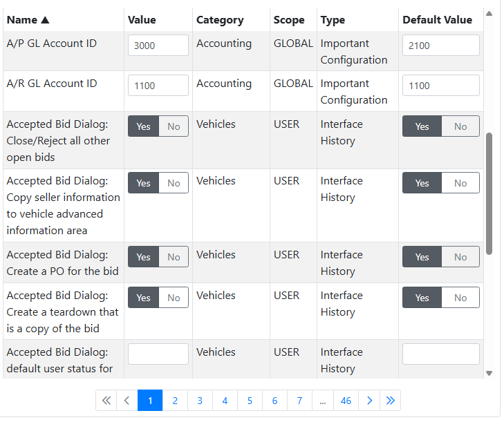Set Copy seller information value to No
Screen dimensions: 504x431
click(x=174, y=183)
